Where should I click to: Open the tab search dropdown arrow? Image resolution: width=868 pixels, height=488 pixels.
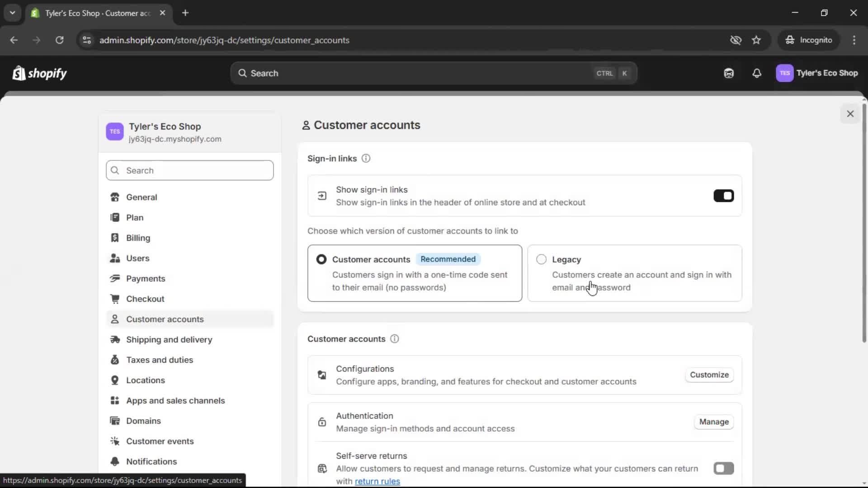(x=12, y=13)
